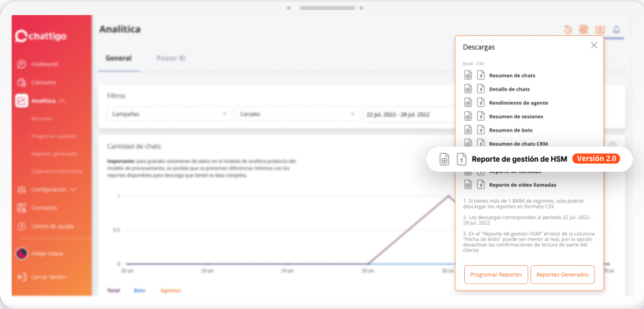Click the Cerrar Sesión logout icon
This screenshot has height=309, width=644.
(x=22, y=277)
